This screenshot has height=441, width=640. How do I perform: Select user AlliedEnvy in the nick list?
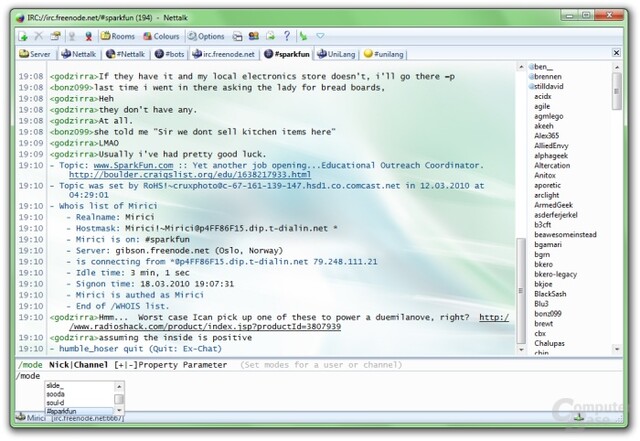coord(551,146)
